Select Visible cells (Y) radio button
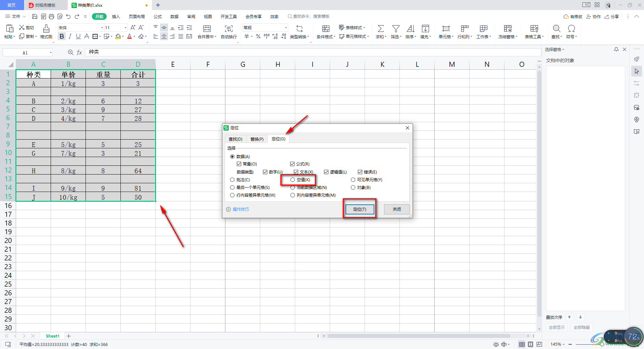644x349 pixels. [x=353, y=180]
